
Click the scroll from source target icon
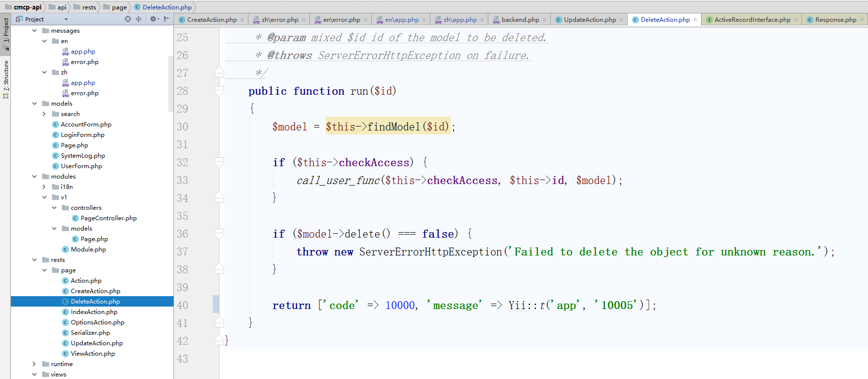[128, 19]
